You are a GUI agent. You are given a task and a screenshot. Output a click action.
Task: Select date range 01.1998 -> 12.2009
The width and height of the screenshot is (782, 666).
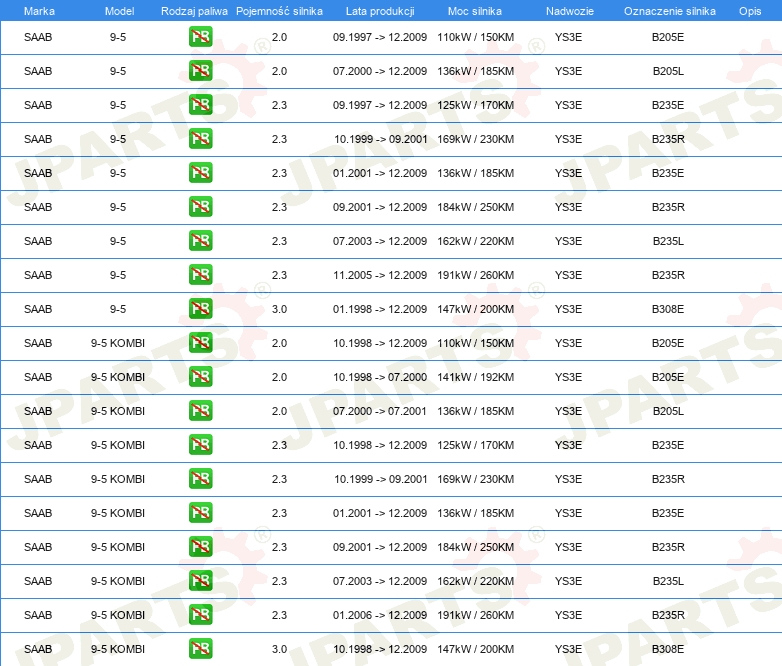(380, 309)
